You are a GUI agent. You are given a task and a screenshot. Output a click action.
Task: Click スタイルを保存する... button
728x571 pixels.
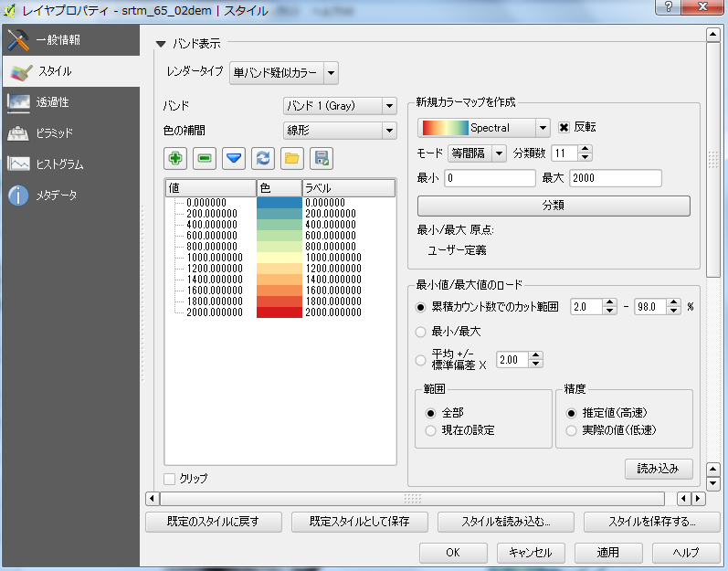652,522
